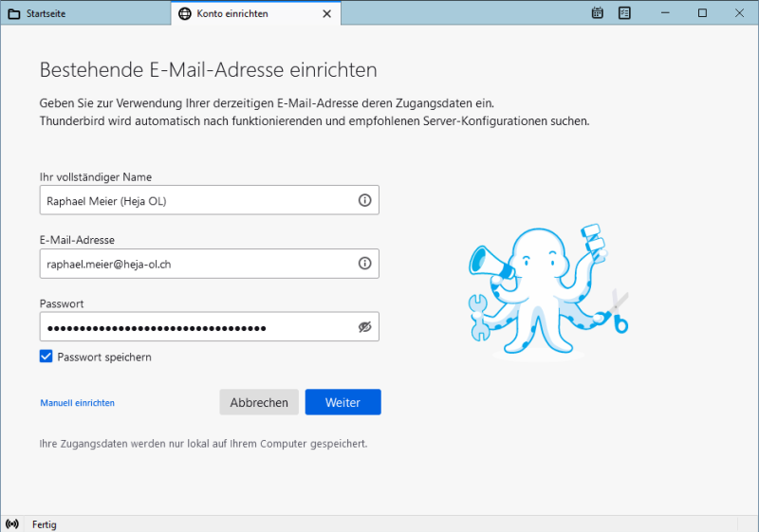
Task: Click inside the Passwort field
Action: 194,327
